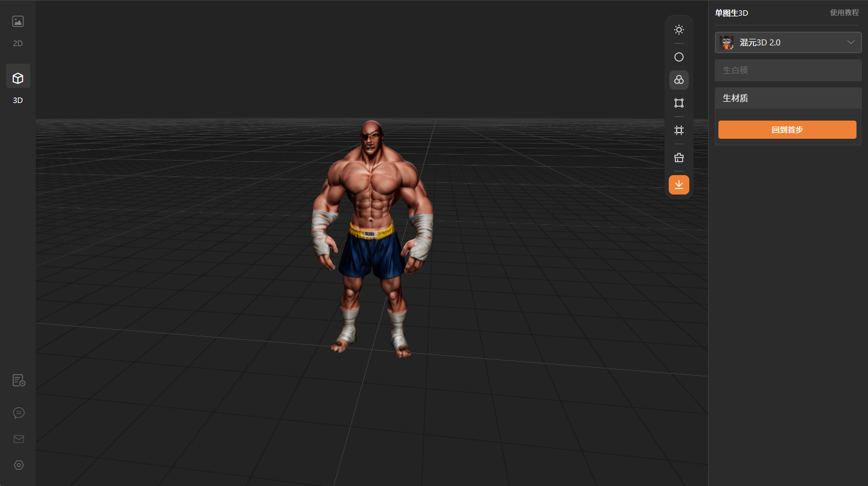Viewport: 868px width, 486px height.
Task: Open the toolbox icon in viewport toolbar
Action: [x=679, y=158]
